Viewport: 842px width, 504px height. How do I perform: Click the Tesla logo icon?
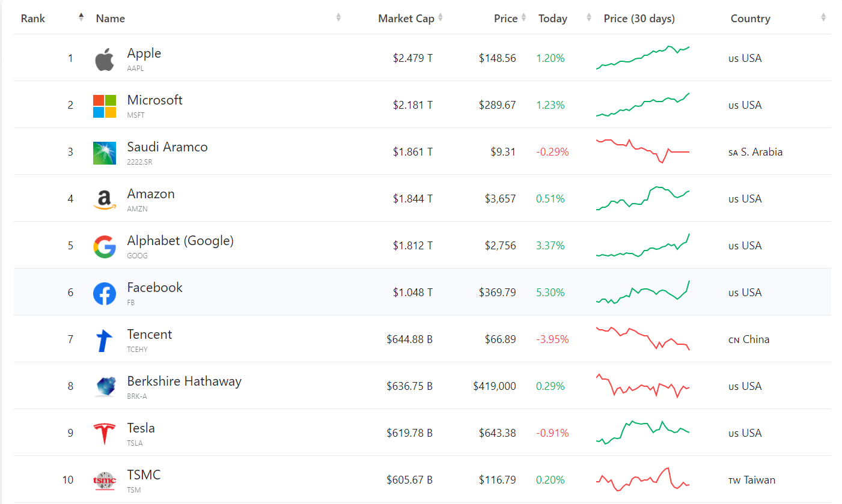(105, 434)
